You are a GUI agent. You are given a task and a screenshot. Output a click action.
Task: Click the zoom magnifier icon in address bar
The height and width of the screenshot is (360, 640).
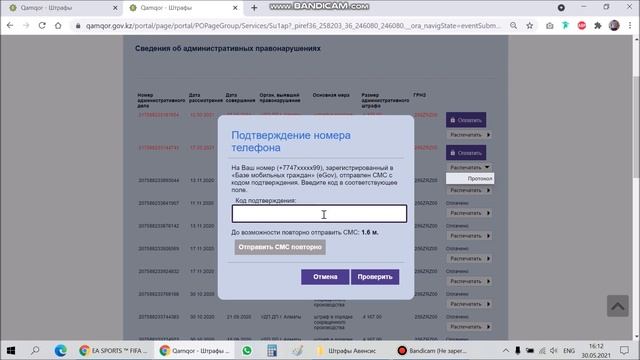click(513, 26)
